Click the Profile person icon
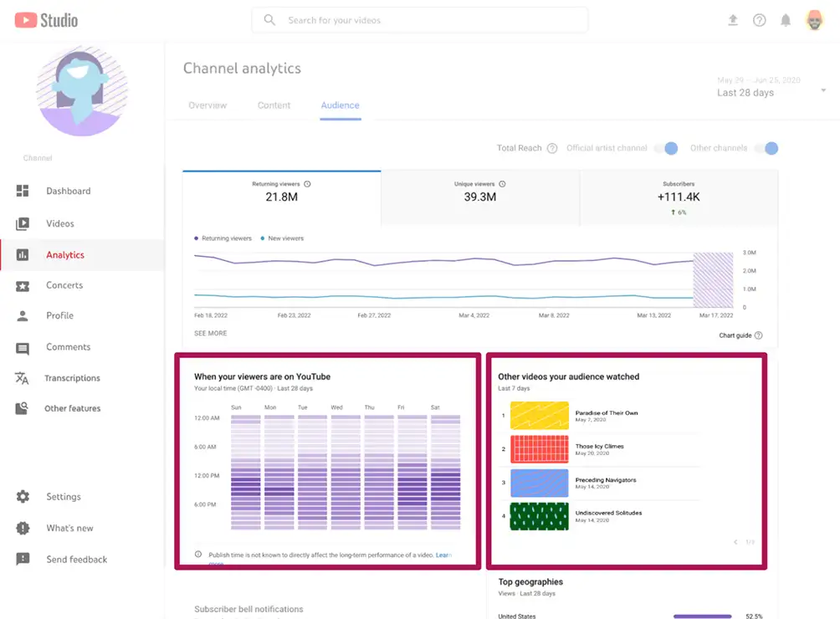Image resolution: width=840 pixels, height=619 pixels. [x=23, y=316]
